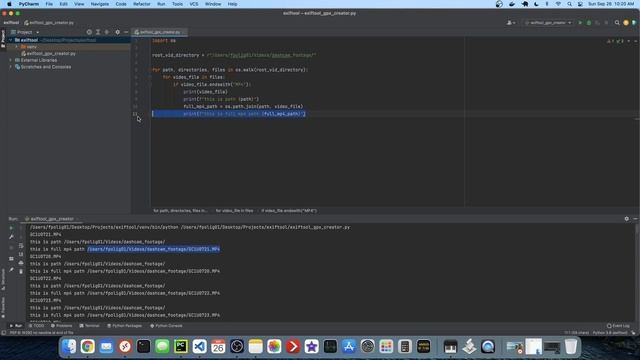The image size is (640, 360).
Task: Collapse exiftool root folder
Action: click(11, 40)
